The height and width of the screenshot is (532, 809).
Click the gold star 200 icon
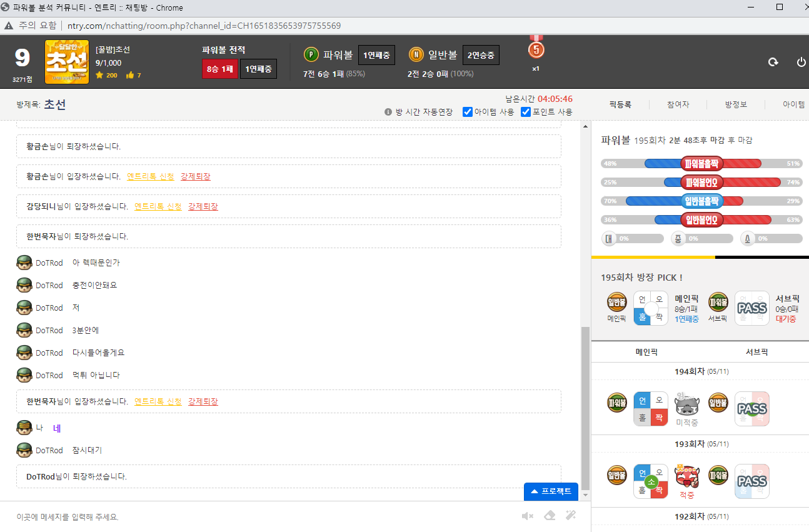click(x=99, y=75)
